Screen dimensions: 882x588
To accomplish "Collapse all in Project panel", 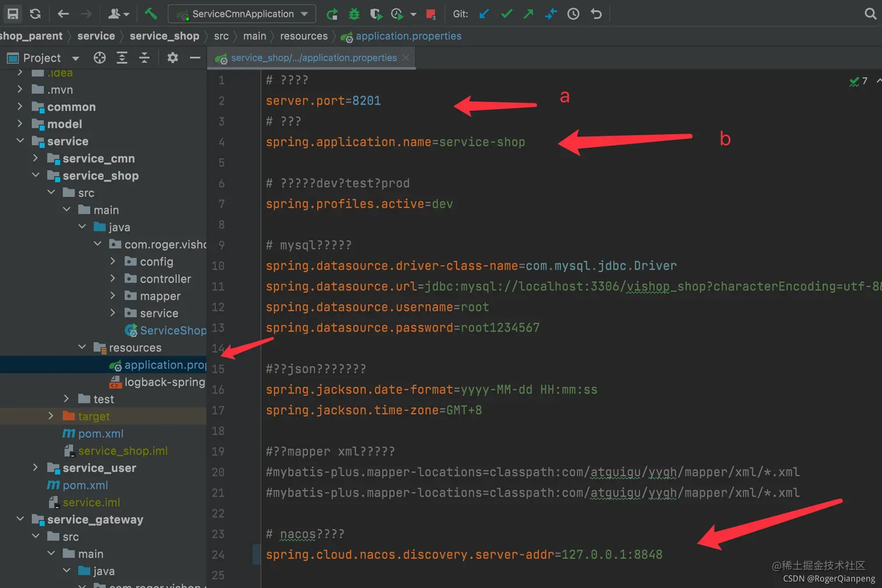I will (x=144, y=58).
